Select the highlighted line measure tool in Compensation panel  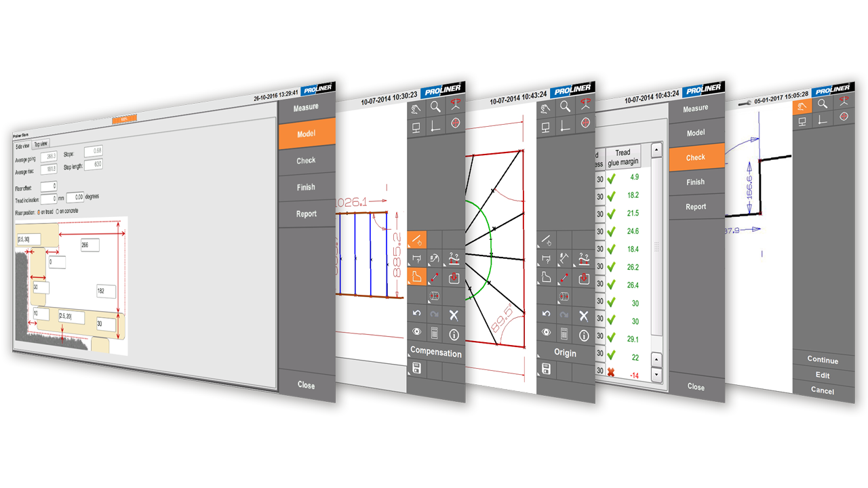coord(416,239)
